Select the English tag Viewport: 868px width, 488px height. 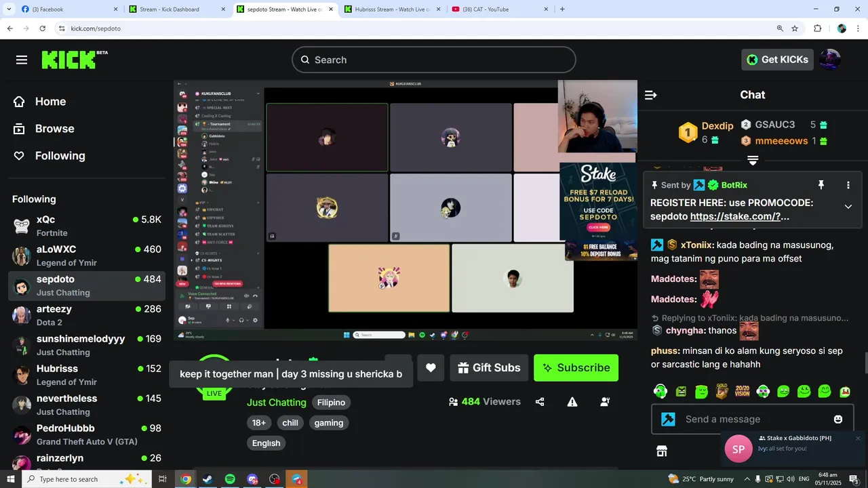[x=266, y=443]
